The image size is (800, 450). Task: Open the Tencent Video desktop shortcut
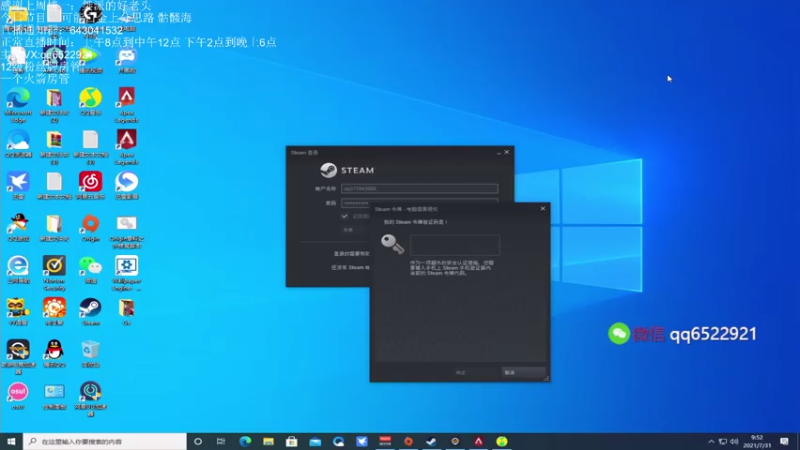click(x=91, y=60)
